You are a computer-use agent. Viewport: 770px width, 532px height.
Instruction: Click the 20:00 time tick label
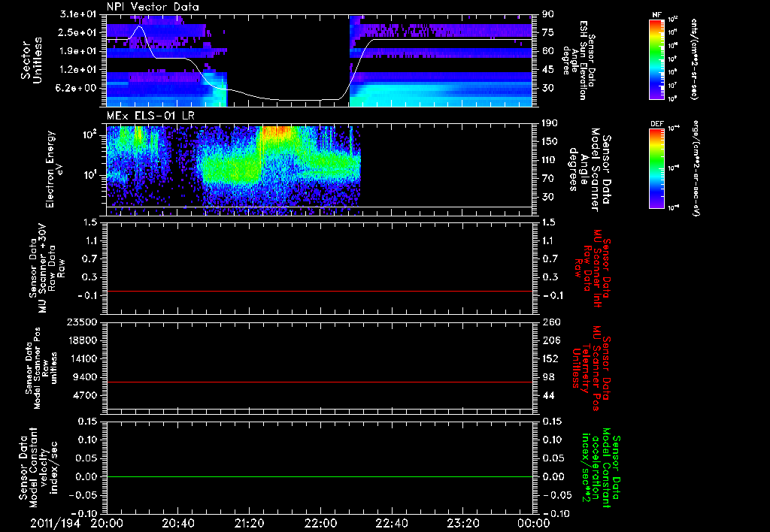[x=107, y=524]
